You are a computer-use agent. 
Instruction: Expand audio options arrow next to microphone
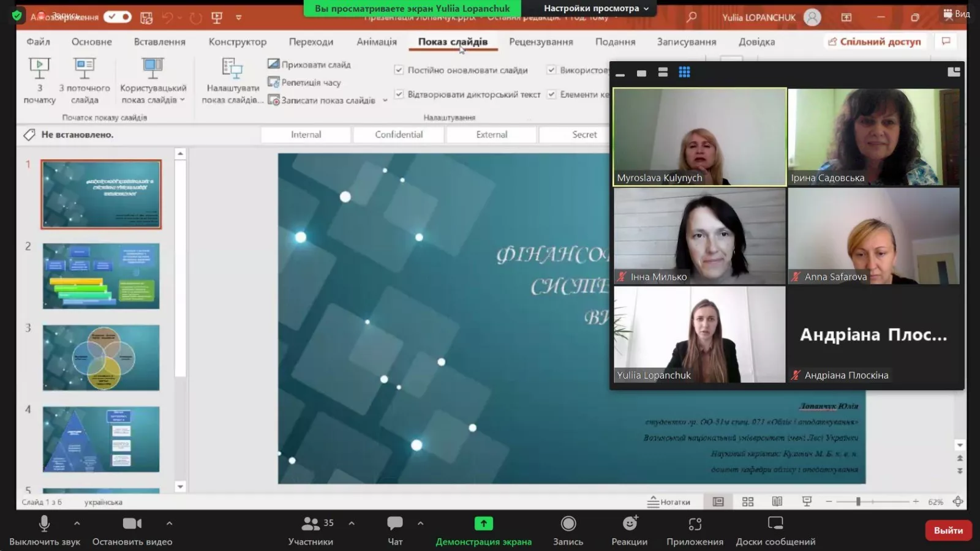click(77, 523)
